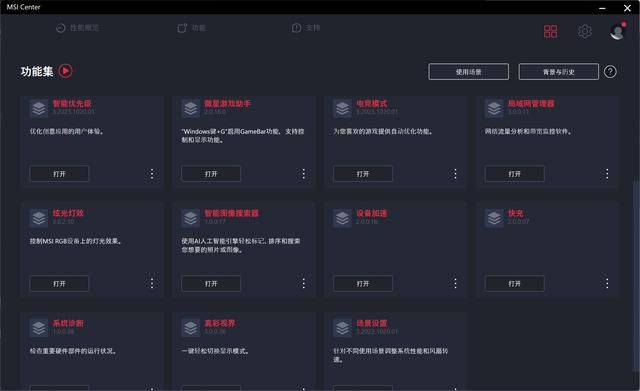Screen dimensions: 640x391
Task: Click the 背景与历史 button
Action: click(558, 72)
